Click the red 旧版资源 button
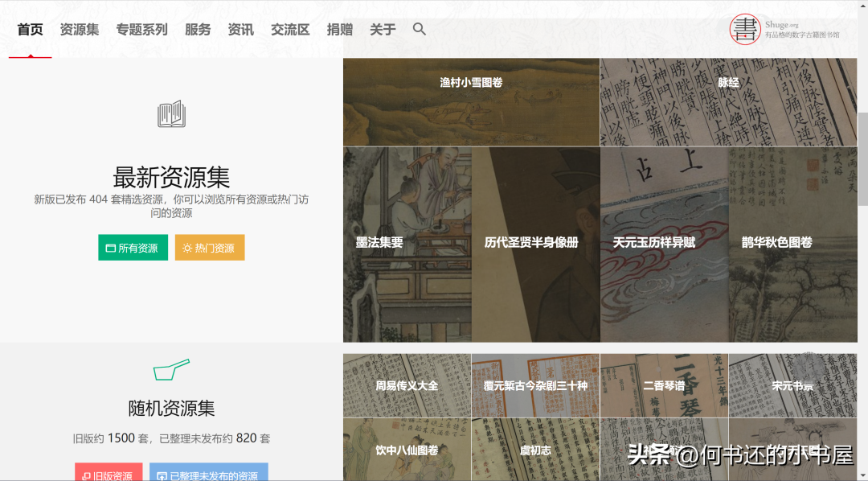 tap(108, 471)
